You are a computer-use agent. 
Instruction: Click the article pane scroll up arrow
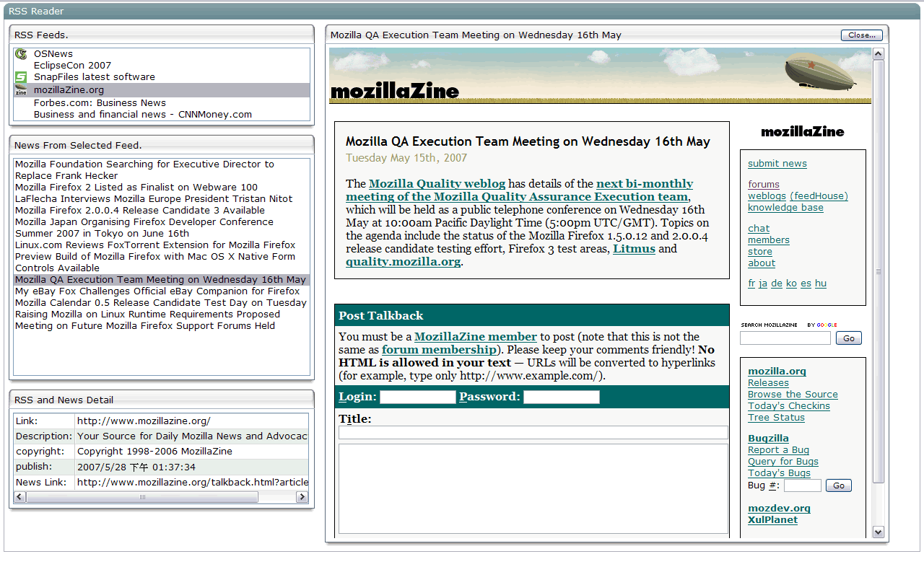879,53
